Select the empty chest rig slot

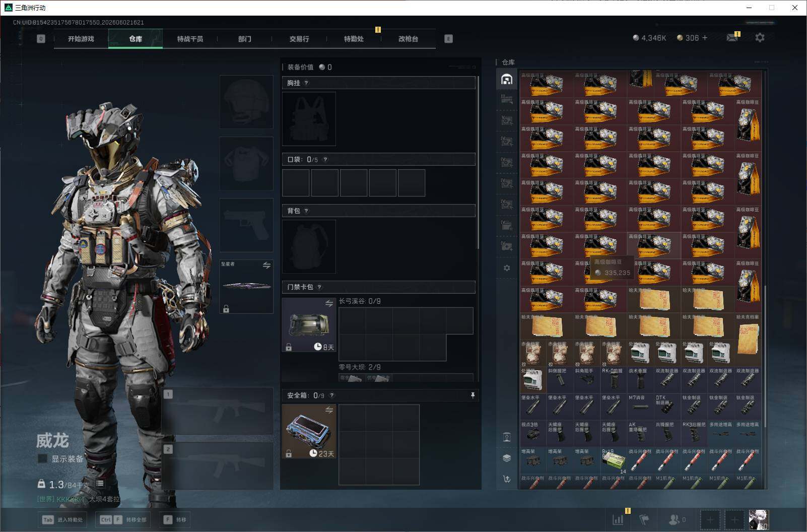tap(309, 119)
